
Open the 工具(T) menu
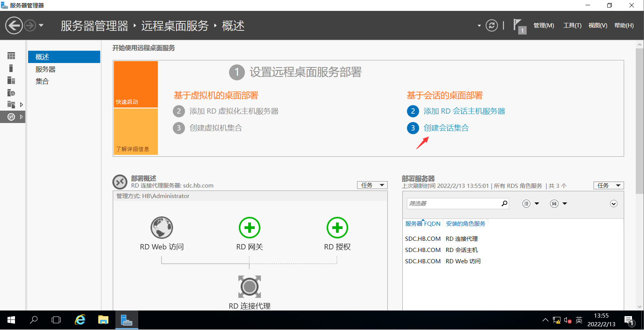(x=572, y=25)
